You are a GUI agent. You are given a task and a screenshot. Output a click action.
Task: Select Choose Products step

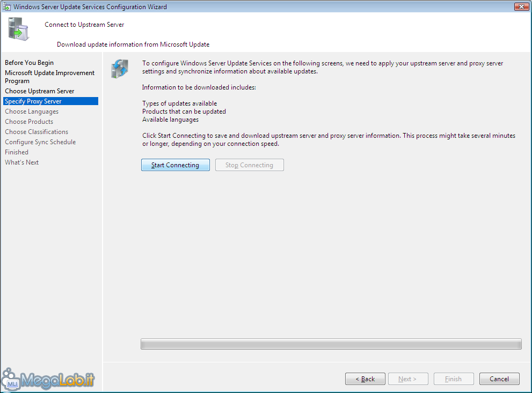point(29,122)
